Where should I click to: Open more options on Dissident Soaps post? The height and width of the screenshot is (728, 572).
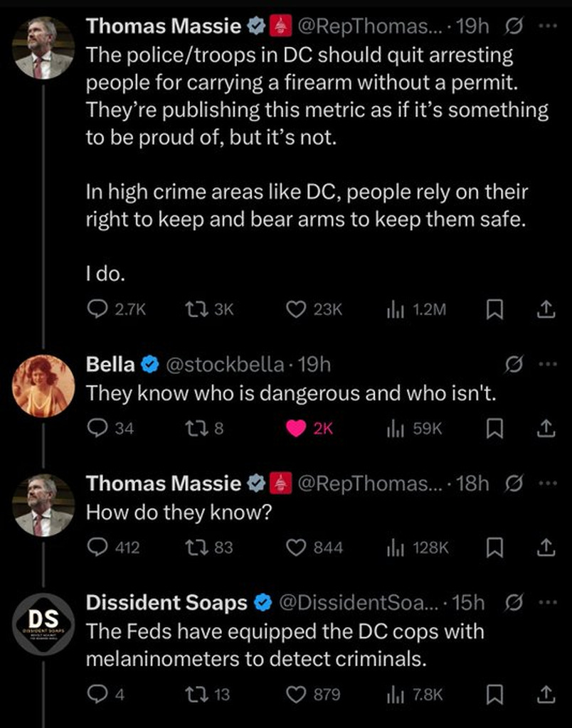coord(545,603)
